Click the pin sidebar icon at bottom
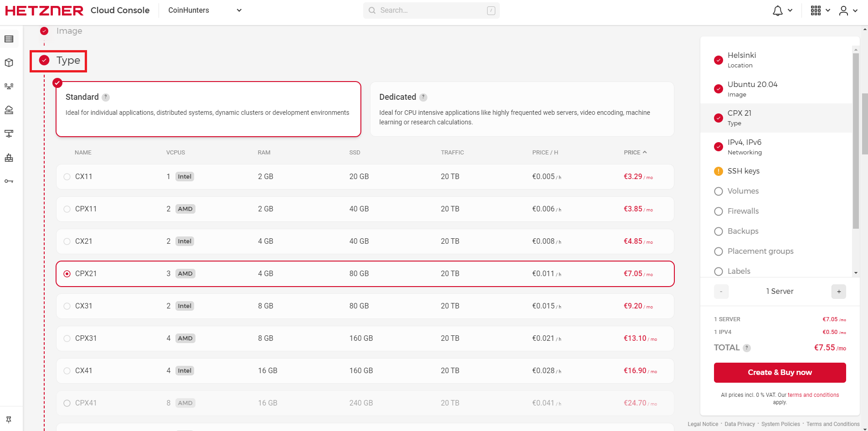 [x=9, y=420]
